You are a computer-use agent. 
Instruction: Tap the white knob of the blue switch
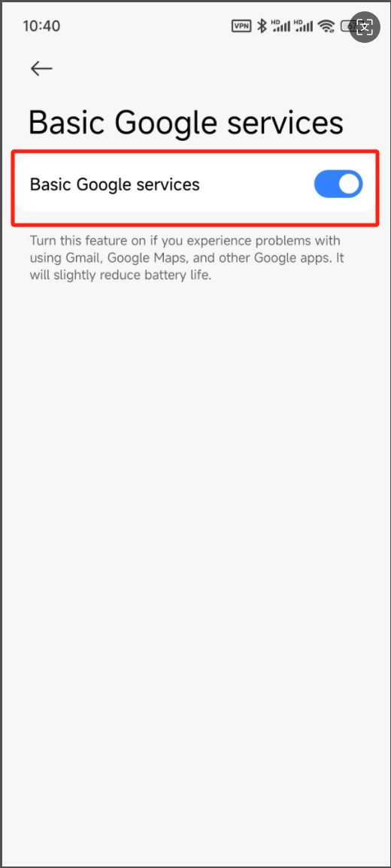point(349,184)
